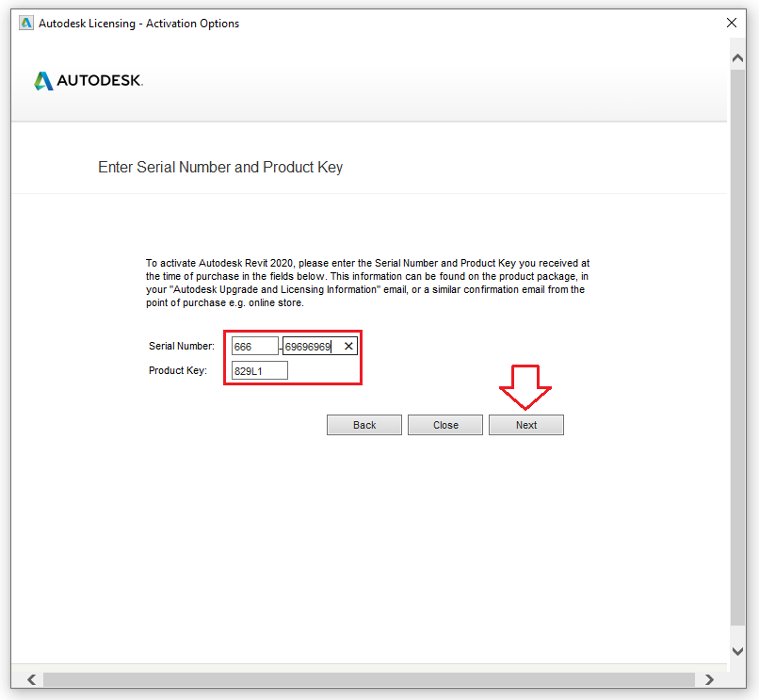Click the Next button to continue activation
Image resolution: width=759 pixels, height=700 pixels.
(525, 424)
